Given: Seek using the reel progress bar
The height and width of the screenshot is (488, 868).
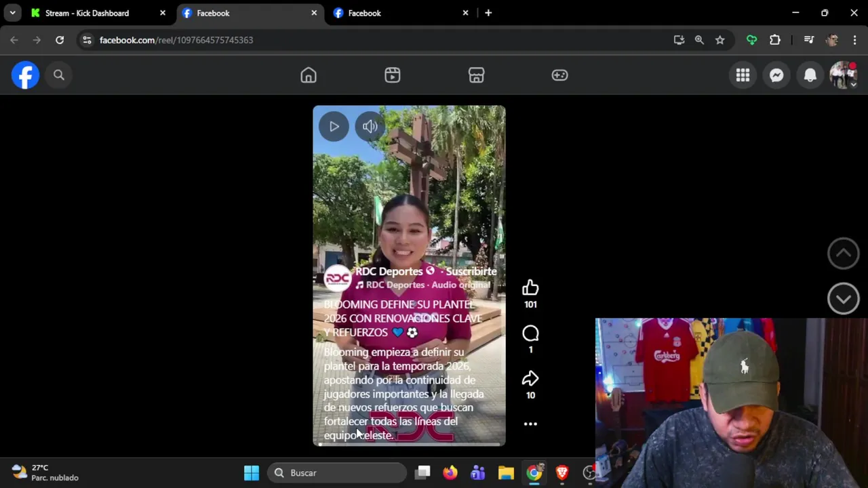Looking at the screenshot, I should tap(409, 445).
